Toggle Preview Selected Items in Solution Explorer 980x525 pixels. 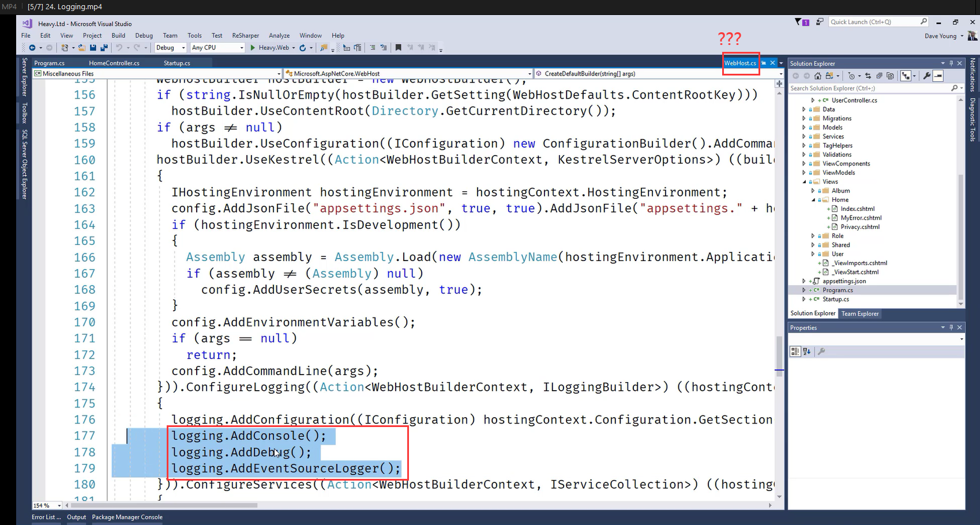[x=938, y=76]
